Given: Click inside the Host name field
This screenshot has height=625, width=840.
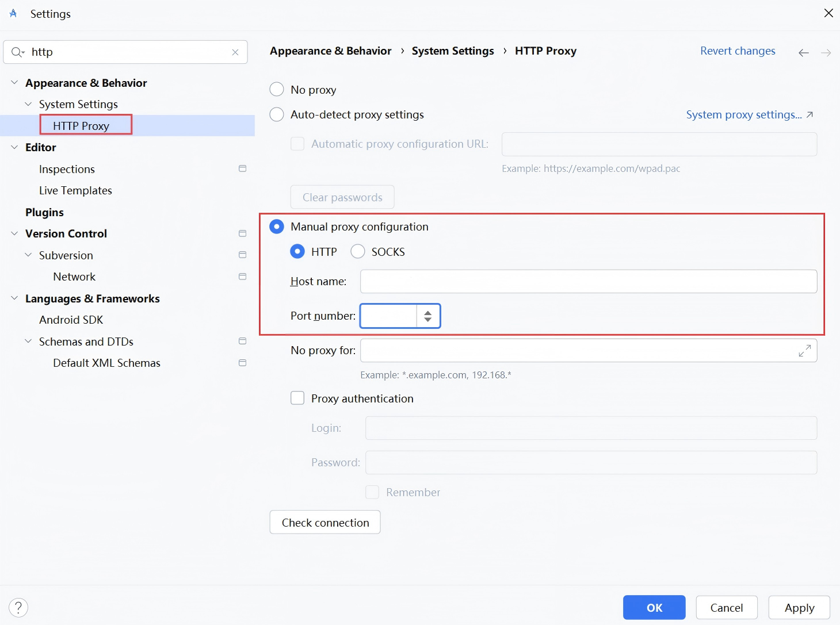Looking at the screenshot, I should [588, 281].
